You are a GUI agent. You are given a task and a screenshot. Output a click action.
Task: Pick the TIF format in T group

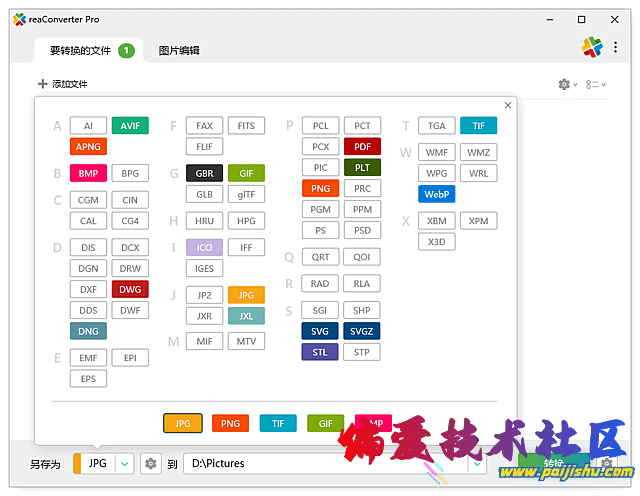(478, 126)
